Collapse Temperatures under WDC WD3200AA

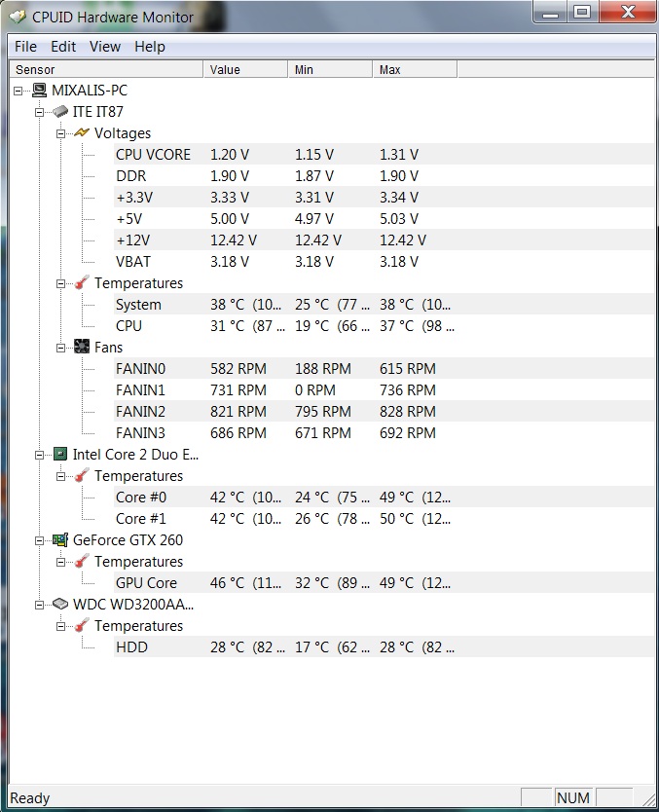click(x=60, y=627)
